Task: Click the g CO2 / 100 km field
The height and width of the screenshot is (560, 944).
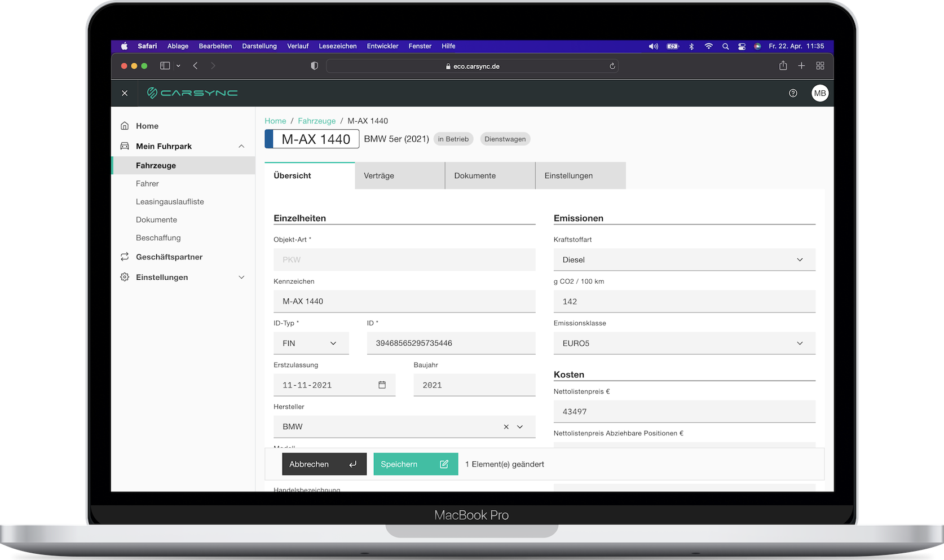Action: (x=685, y=301)
